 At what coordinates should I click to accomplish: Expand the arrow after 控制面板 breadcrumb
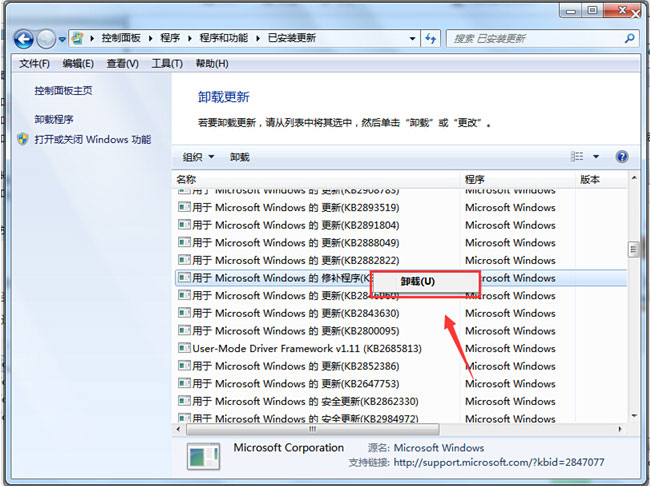coord(150,39)
